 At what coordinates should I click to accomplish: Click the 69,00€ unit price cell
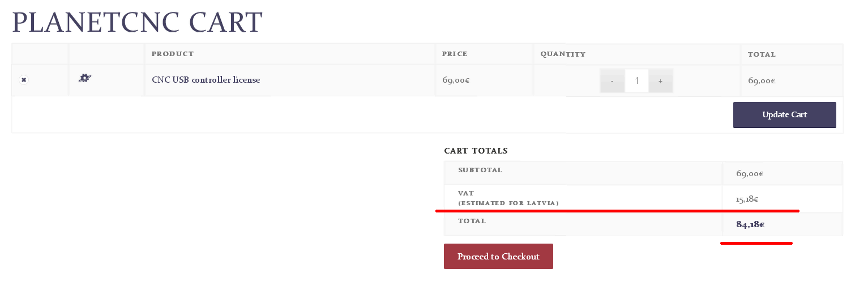click(456, 80)
